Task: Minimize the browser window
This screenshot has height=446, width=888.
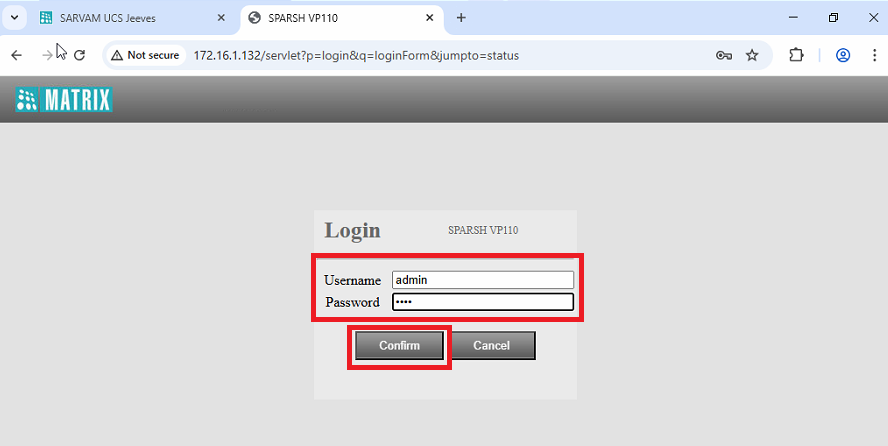Action: point(793,18)
